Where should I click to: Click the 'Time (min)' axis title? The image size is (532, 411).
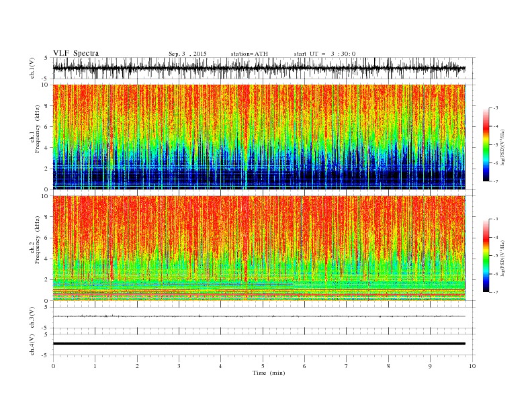click(x=269, y=373)
